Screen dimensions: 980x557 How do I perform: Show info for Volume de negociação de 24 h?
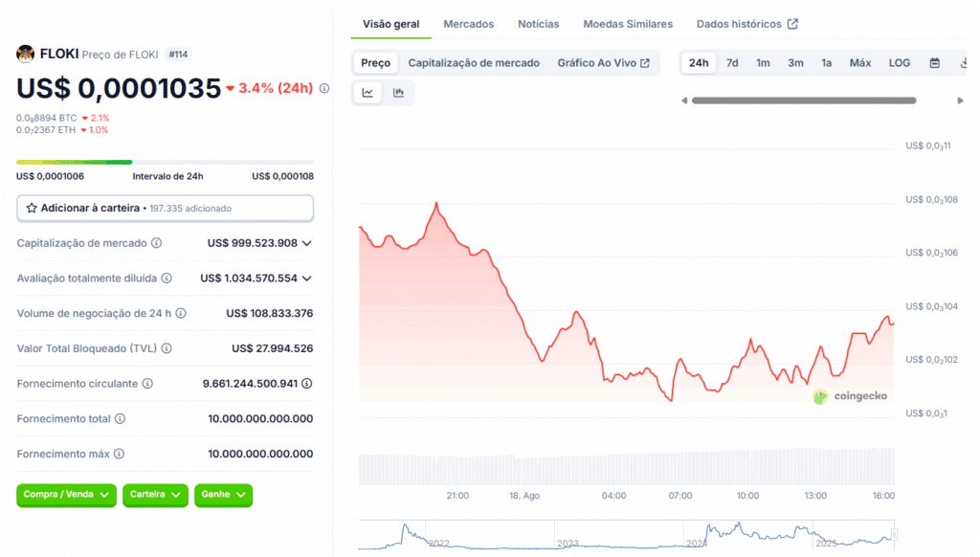(x=181, y=313)
